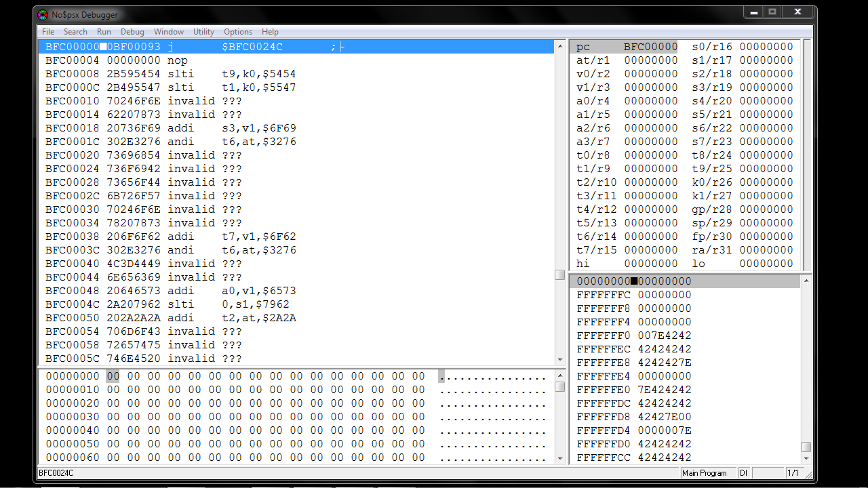
Task: Click the ra/r31 register value
Action: pos(766,250)
